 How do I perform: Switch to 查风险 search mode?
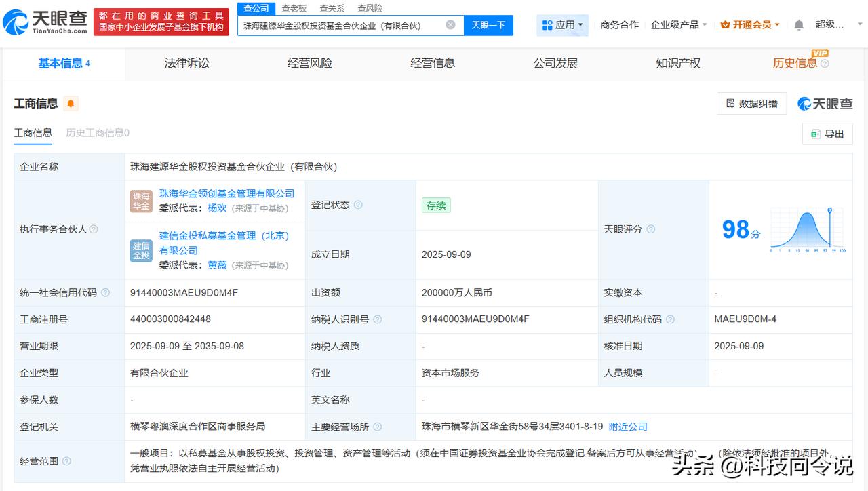tap(370, 8)
